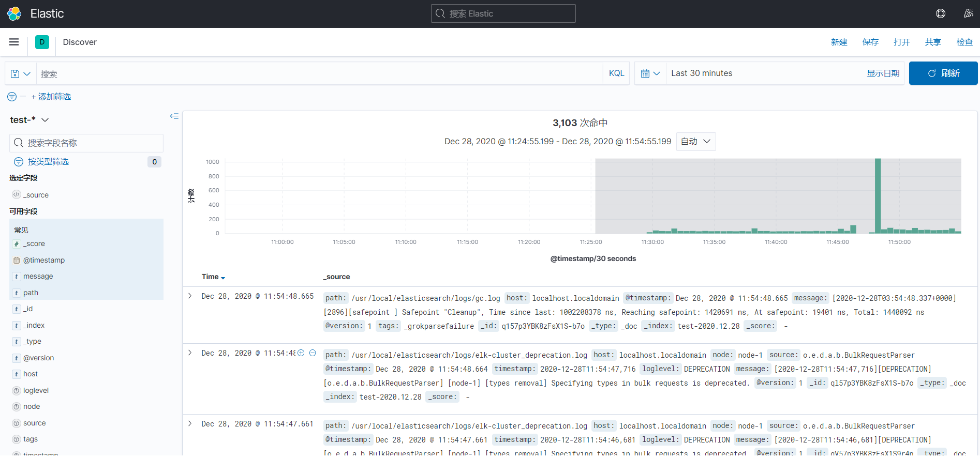Sort by the Time column header
980x458 pixels.
point(213,277)
